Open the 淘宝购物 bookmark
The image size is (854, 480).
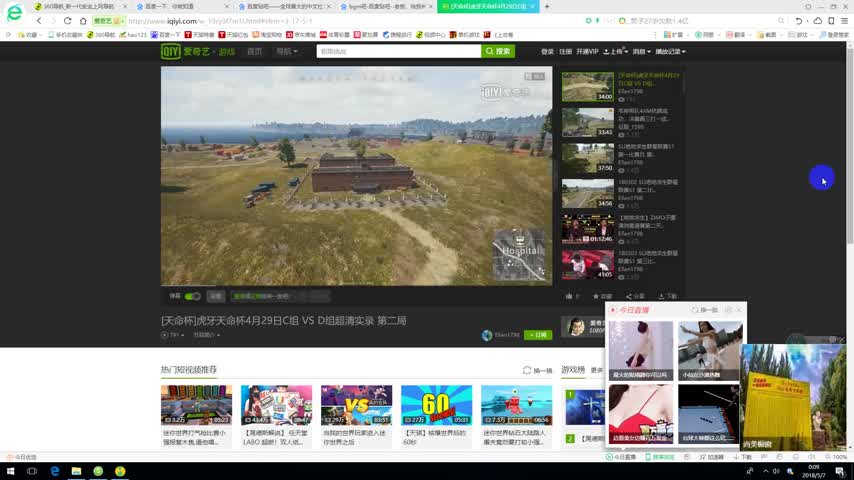tap(267, 34)
